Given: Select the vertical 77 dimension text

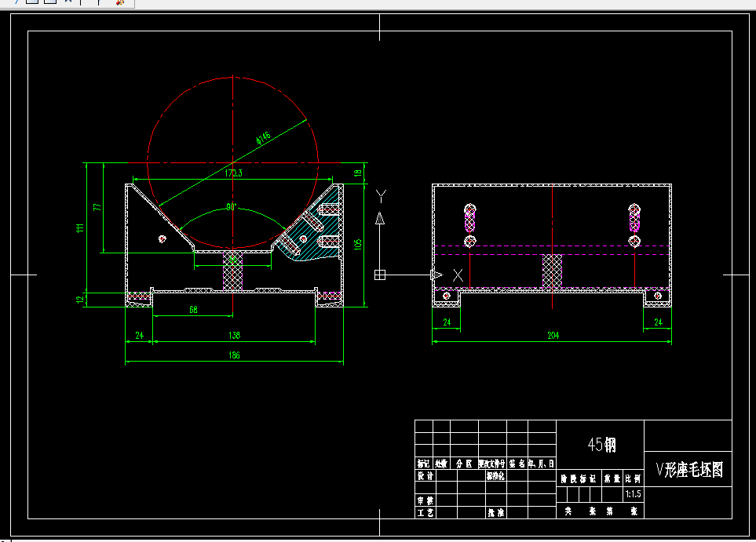Looking at the screenshot, I should point(97,207).
